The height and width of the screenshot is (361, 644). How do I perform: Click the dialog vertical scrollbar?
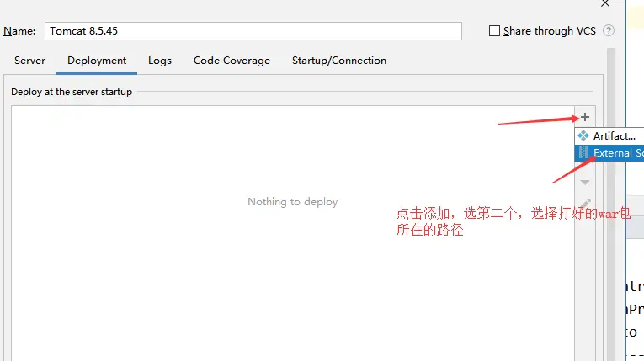point(611,204)
